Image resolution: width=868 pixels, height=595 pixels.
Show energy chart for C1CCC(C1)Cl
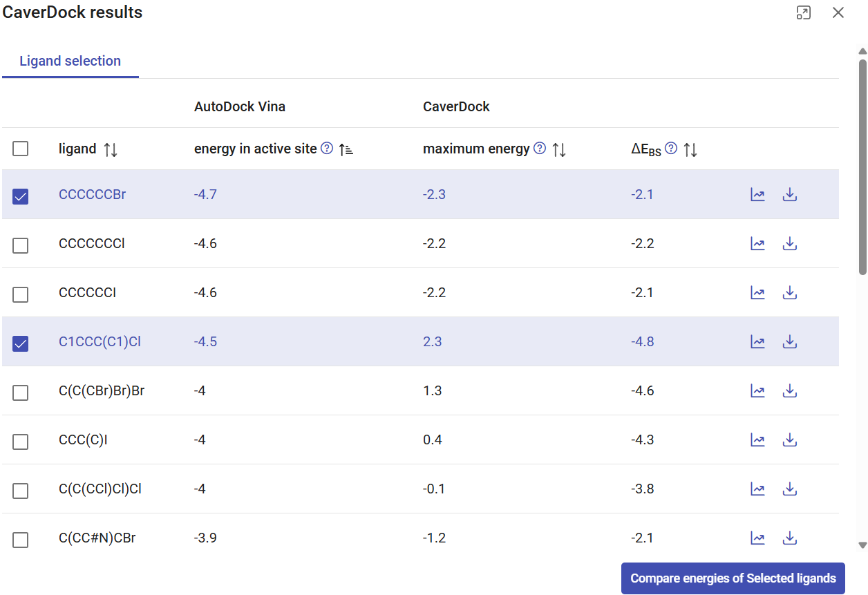point(757,342)
